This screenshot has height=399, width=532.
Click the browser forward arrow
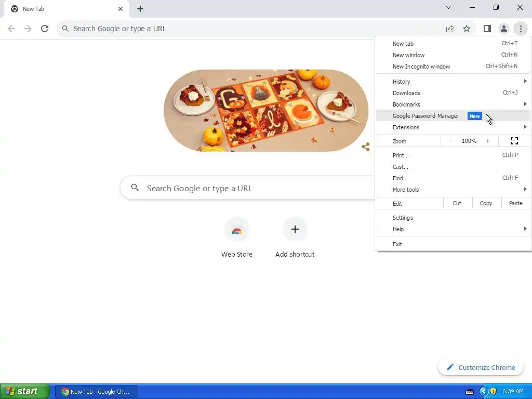coord(28,29)
